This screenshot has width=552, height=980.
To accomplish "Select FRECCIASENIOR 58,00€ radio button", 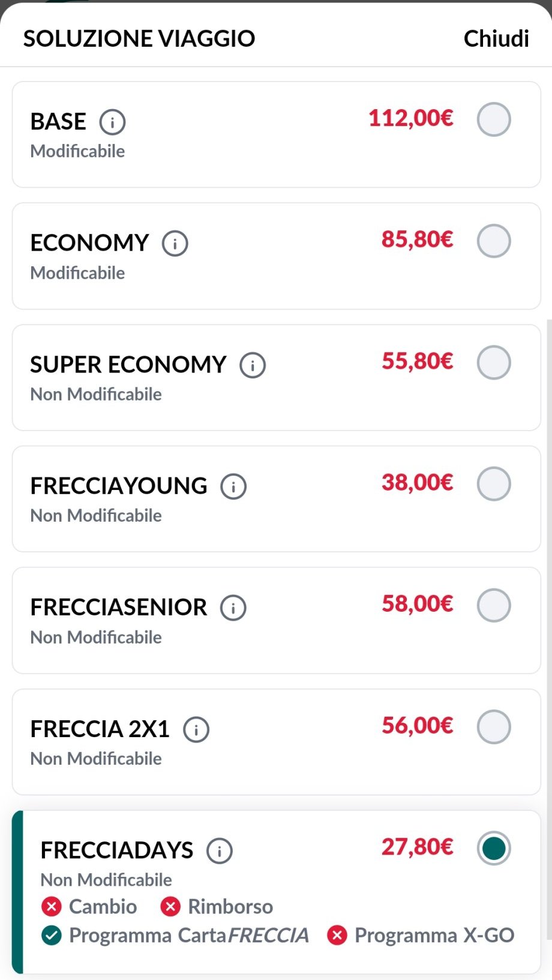I will [x=494, y=605].
